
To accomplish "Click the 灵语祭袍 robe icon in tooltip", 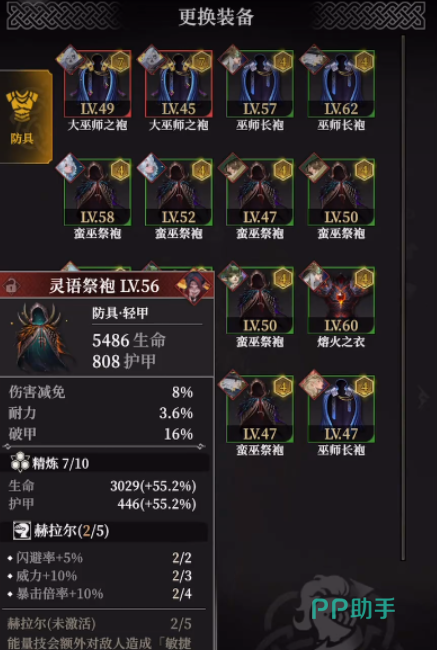I will coord(43,337).
